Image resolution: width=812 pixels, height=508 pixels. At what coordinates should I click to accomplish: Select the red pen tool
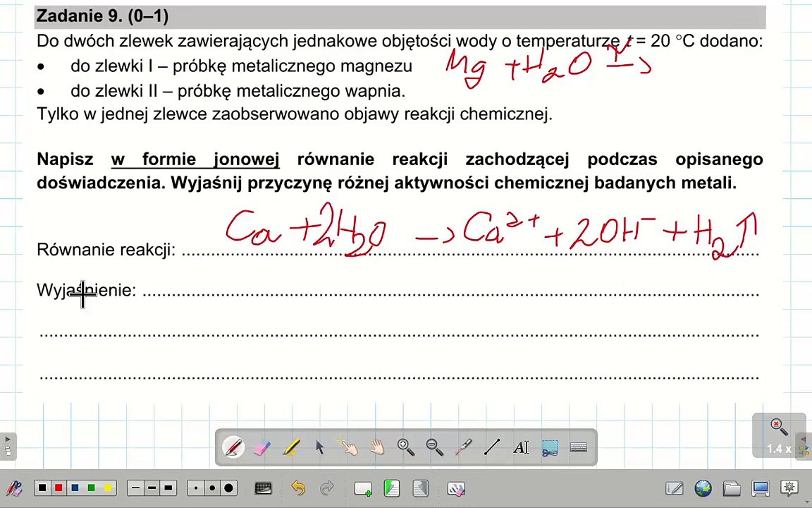point(233,447)
